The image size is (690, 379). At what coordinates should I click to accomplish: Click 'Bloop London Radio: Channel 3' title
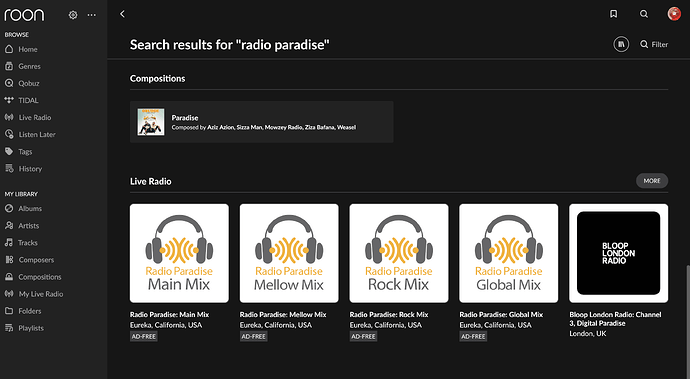pyautogui.click(x=615, y=319)
